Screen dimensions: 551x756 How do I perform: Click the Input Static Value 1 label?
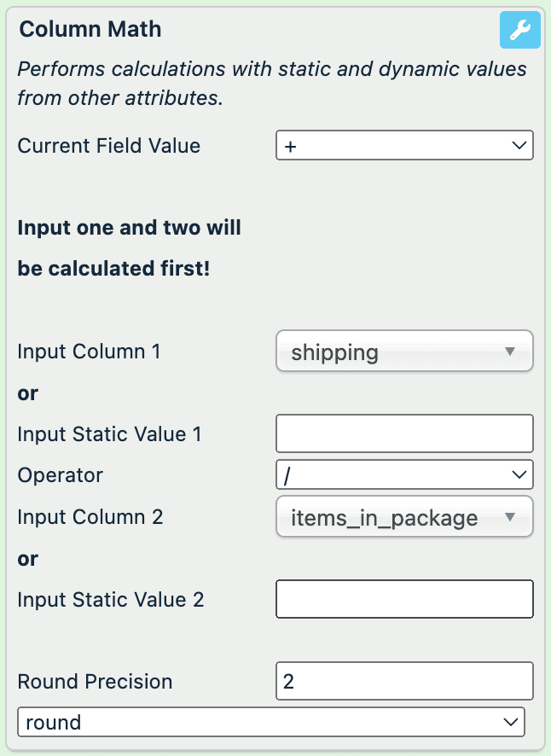tap(109, 434)
